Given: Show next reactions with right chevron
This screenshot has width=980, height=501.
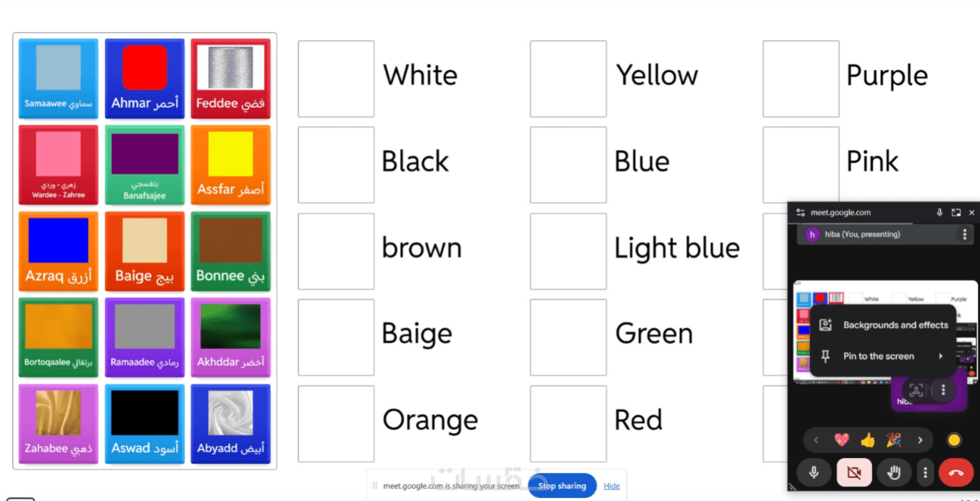Looking at the screenshot, I should pos(920,440).
